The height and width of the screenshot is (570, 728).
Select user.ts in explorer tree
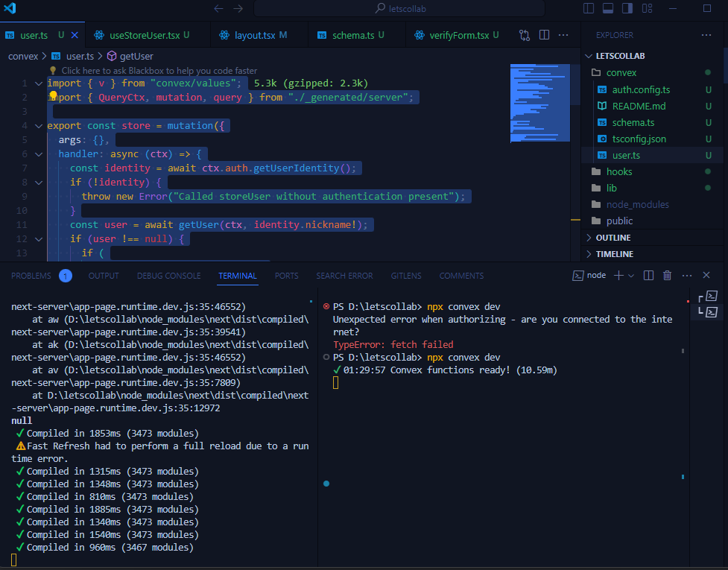pos(652,156)
